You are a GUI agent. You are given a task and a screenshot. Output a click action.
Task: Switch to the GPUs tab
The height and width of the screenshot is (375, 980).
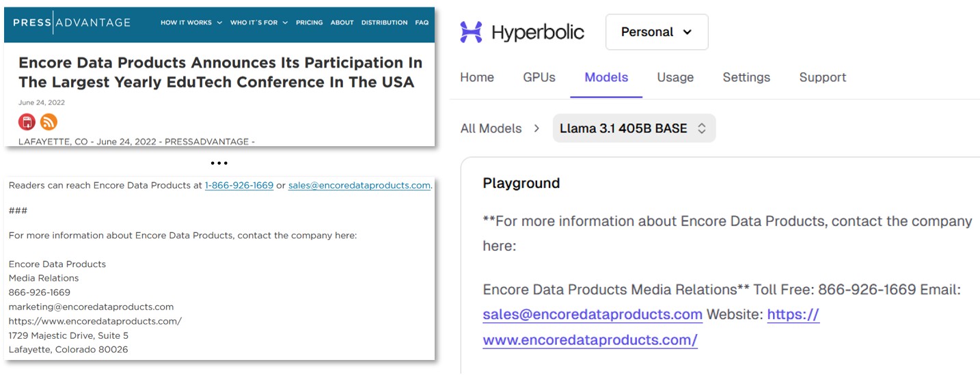(x=539, y=77)
